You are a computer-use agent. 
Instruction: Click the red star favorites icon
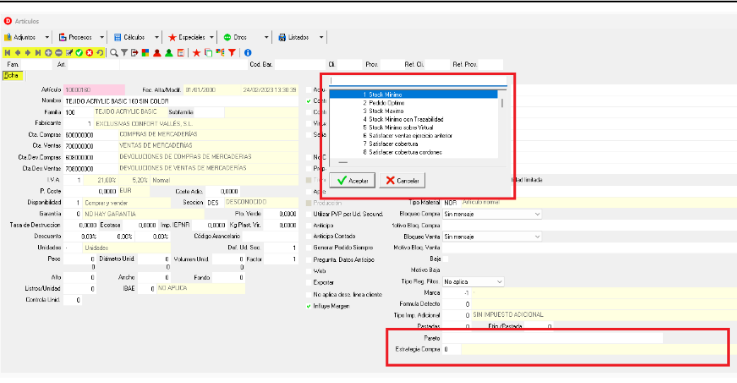pos(196,53)
